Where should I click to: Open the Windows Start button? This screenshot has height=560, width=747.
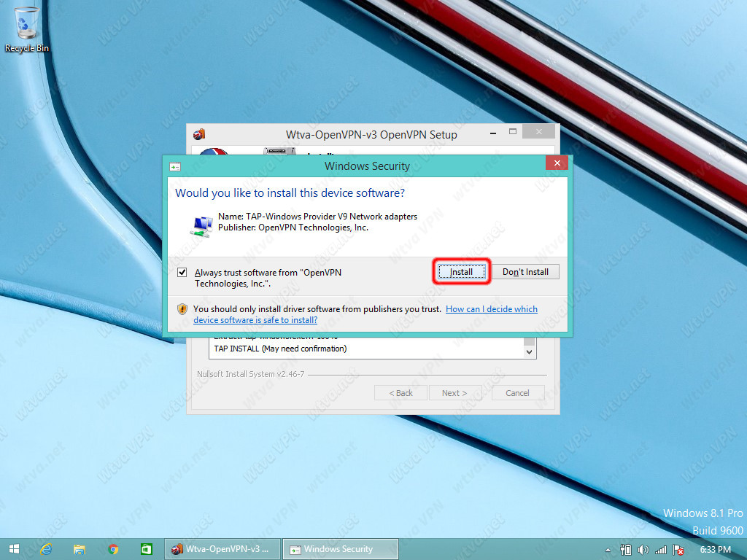pyautogui.click(x=14, y=549)
